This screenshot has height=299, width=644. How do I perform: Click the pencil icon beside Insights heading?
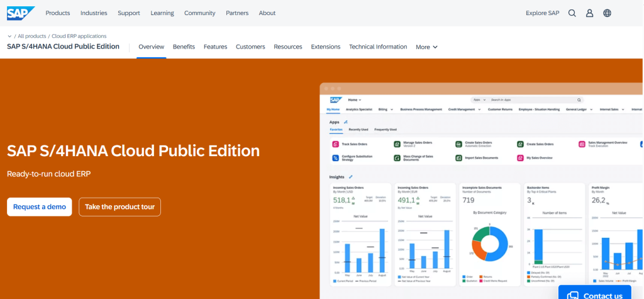(x=350, y=177)
